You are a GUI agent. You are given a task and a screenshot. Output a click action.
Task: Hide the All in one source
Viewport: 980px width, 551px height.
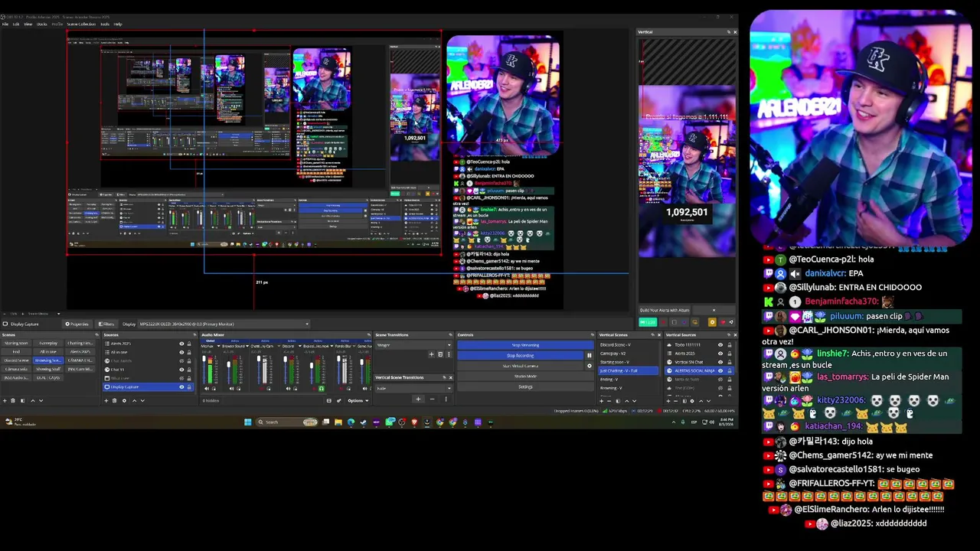point(181,352)
